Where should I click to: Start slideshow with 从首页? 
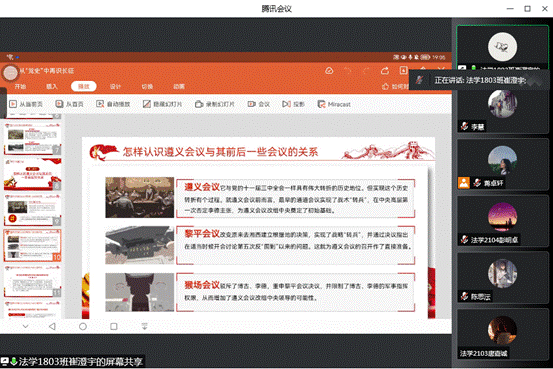(69, 104)
